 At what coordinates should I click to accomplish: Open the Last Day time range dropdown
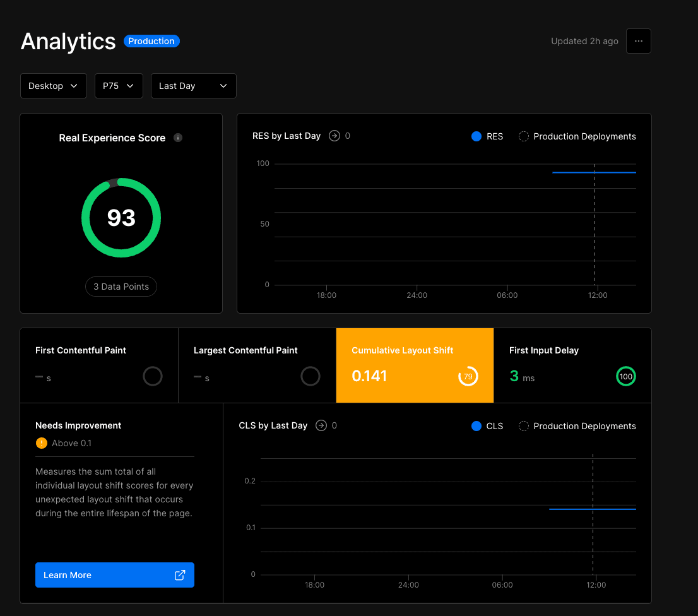click(x=193, y=86)
